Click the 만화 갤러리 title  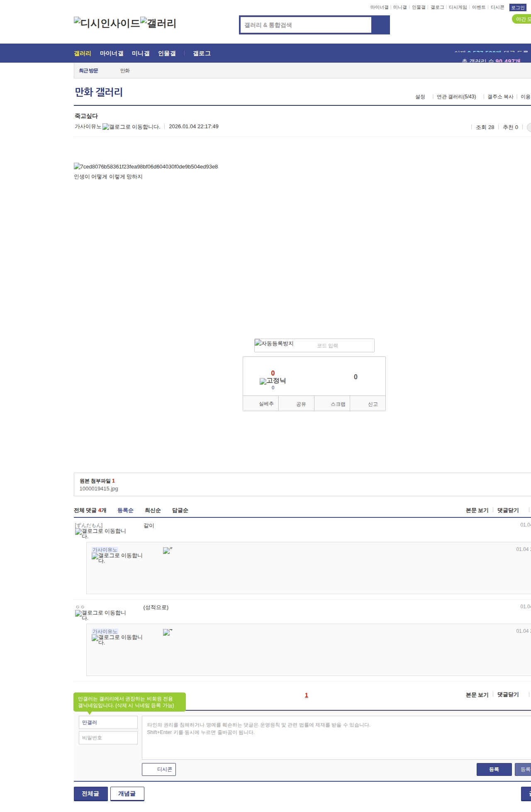click(99, 92)
